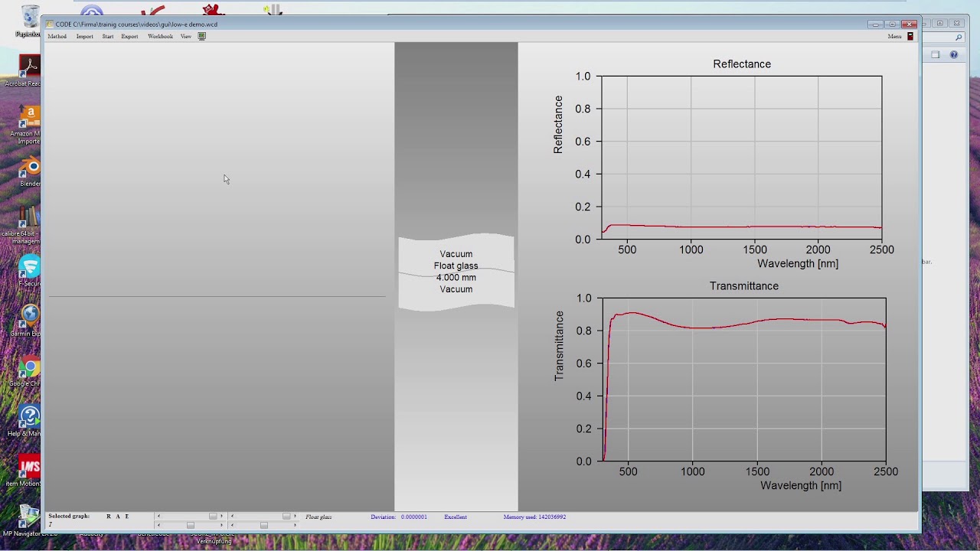980x551 pixels.
Task: Click the search icon in the background window
Action: (959, 37)
